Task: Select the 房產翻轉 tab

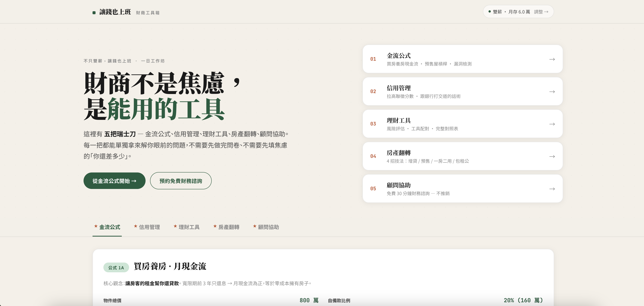Action: click(226, 227)
